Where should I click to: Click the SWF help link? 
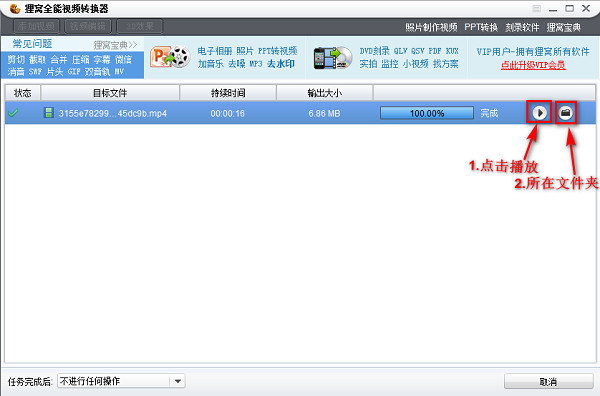click(x=35, y=72)
